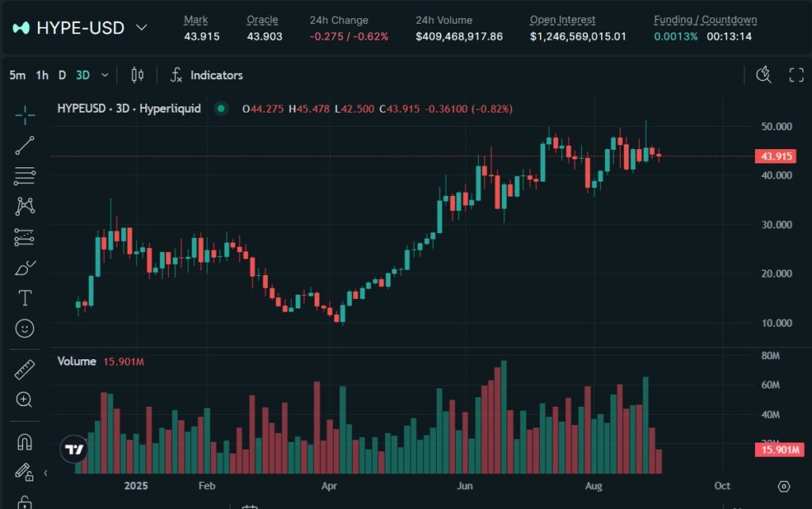This screenshot has width=812, height=509.
Task: Switch to 1h timeframe
Action: 42,75
